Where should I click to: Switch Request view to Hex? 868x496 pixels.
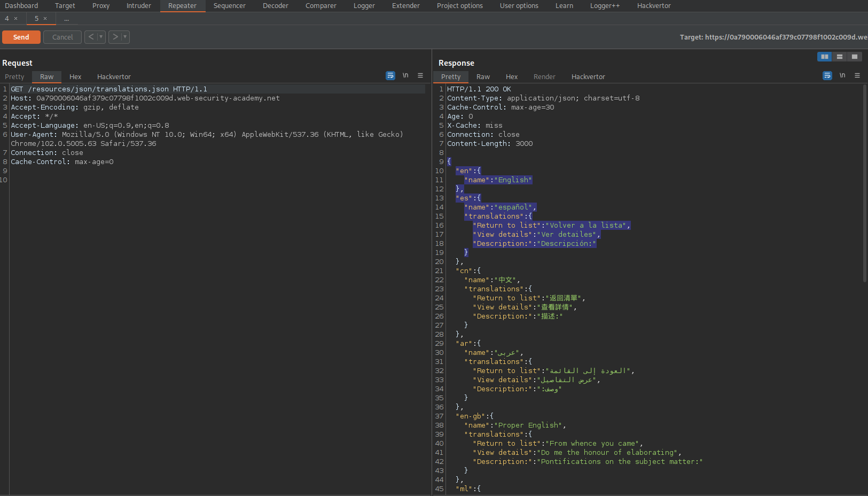[x=75, y=77]
